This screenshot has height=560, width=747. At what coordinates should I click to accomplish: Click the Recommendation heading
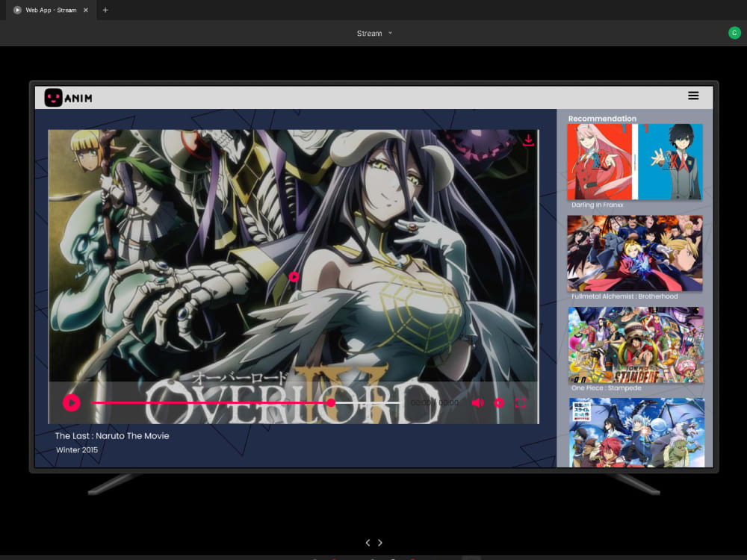[602, 119]
